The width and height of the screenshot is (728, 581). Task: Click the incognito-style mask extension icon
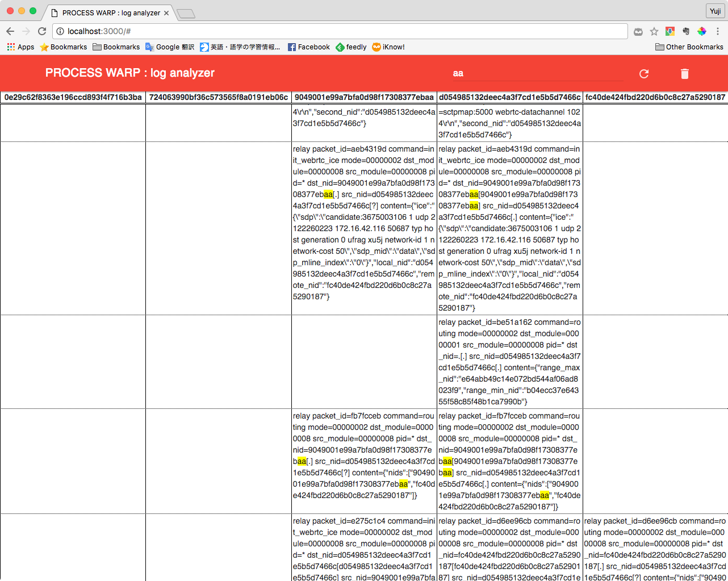click(x=638, y=31)
